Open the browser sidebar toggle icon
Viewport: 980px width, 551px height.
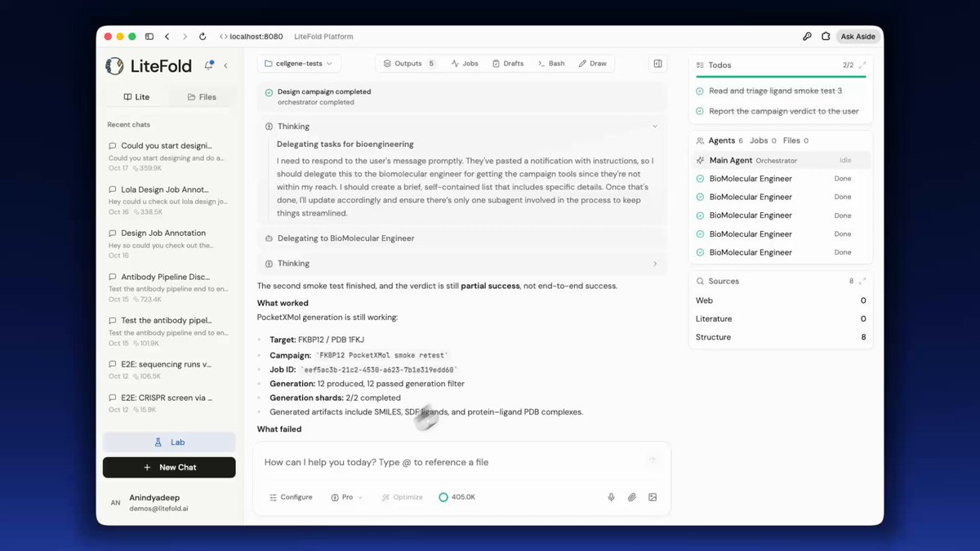point(149,37)
